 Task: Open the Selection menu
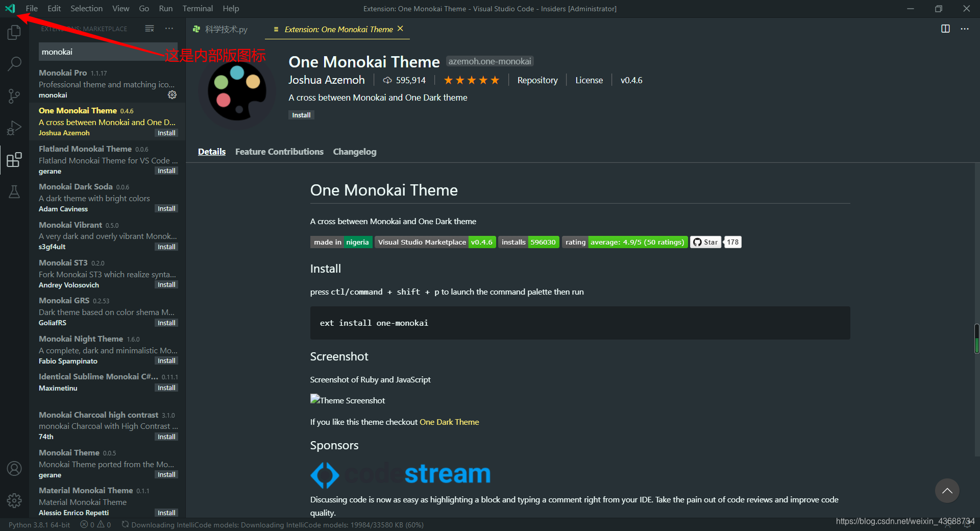pos(86,8)
